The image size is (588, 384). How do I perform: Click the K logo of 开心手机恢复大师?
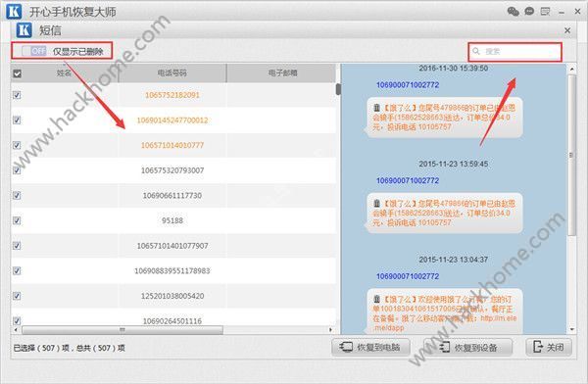pos(14,11)
